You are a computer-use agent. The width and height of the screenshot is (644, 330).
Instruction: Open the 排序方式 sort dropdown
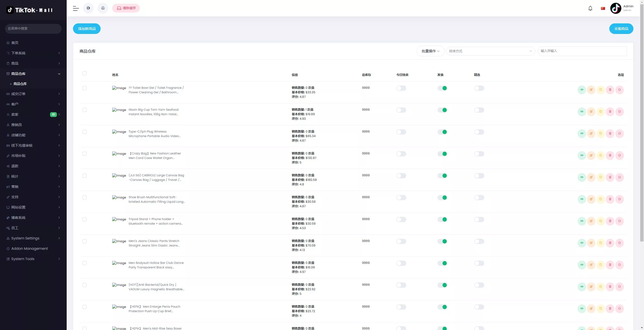[x=490, y=51]
